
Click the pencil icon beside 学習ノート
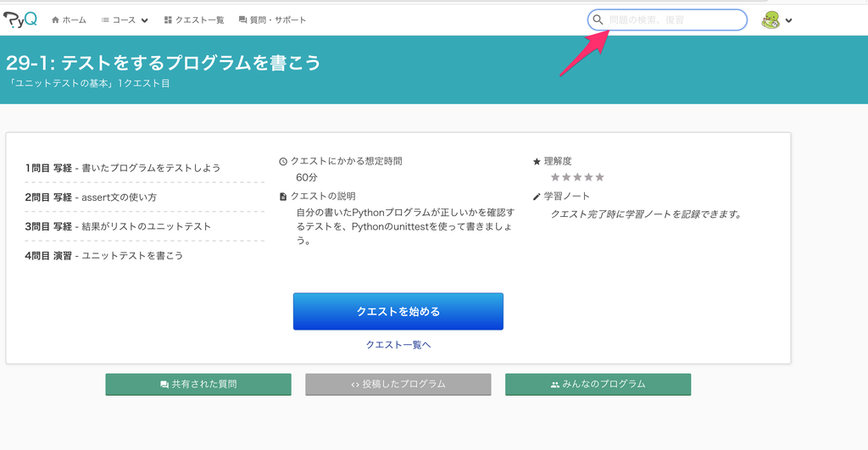click(x=537, y=197)
